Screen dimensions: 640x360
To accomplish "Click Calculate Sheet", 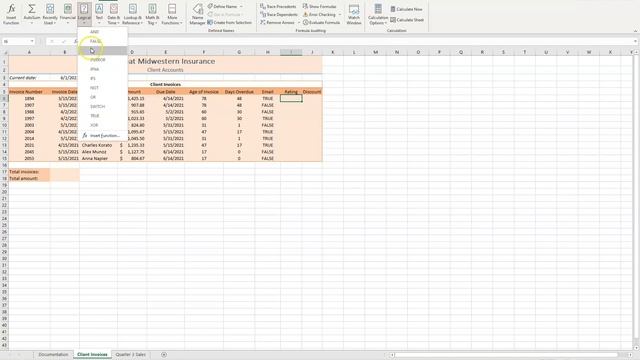I will [x=407, y=20].
